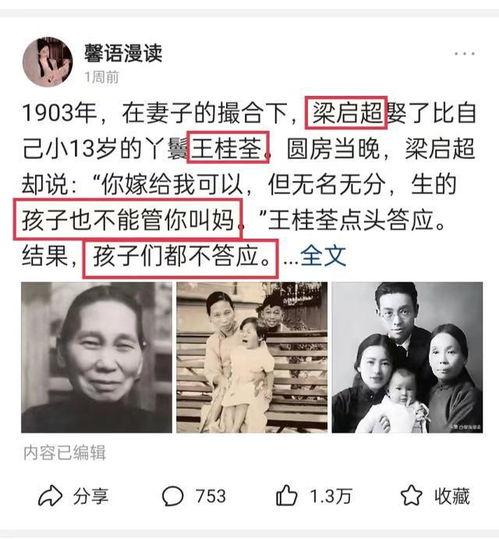Open the three-dot more options menu

pyautogui.click(x=465, y=54)
